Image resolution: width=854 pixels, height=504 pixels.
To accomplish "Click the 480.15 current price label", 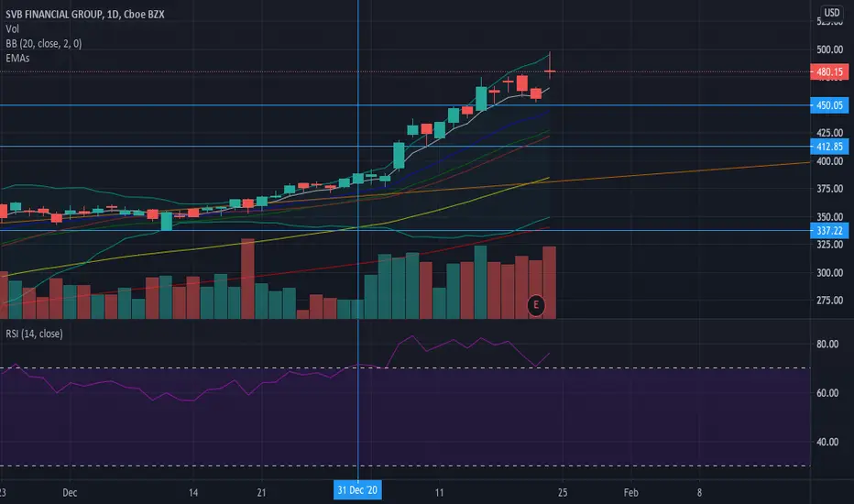I will pyautogui.click(x=829, y=71).
